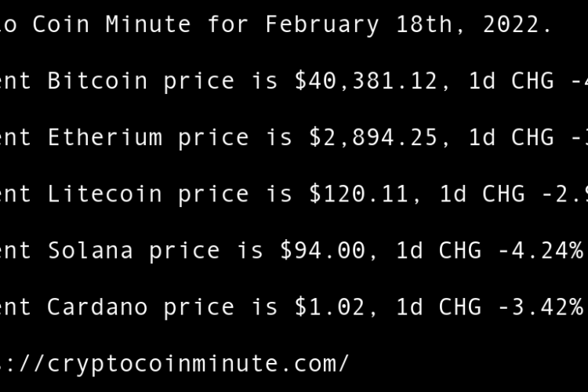Click the word Solana
This screenshot has height=392, width=588.
tap(90, 250)
